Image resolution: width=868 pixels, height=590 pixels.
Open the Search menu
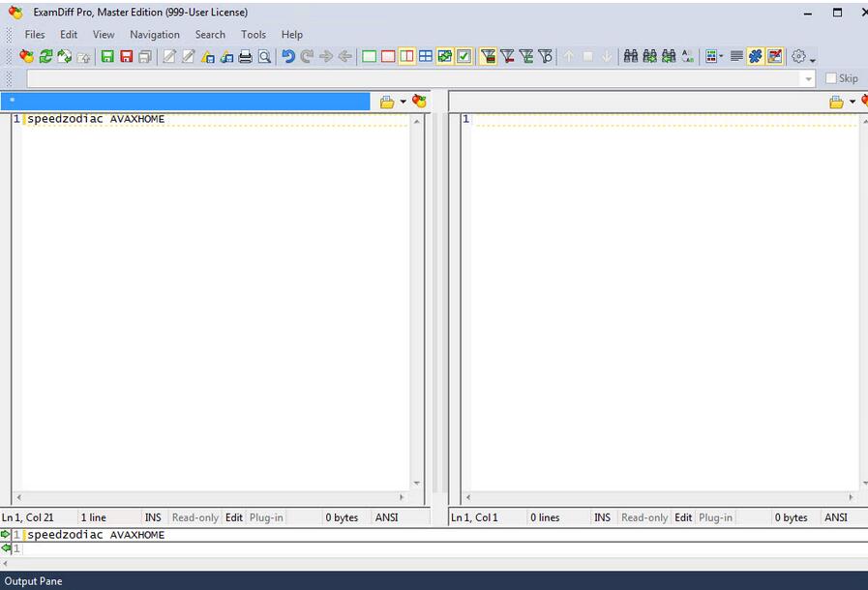210,34
